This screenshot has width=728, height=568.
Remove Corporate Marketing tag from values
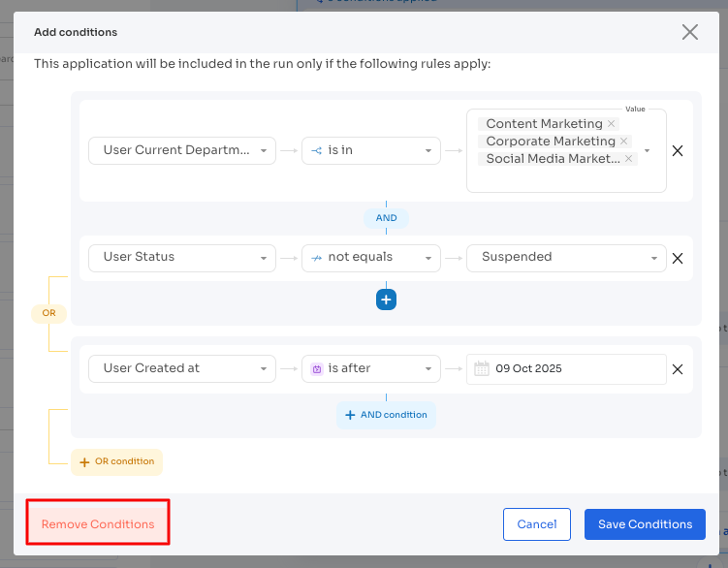pyautogui.click(x=623, y=142)
